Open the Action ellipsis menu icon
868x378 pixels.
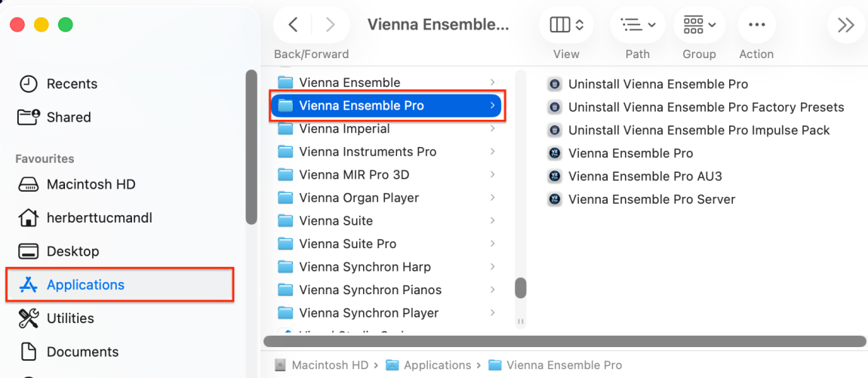[756, 25]
